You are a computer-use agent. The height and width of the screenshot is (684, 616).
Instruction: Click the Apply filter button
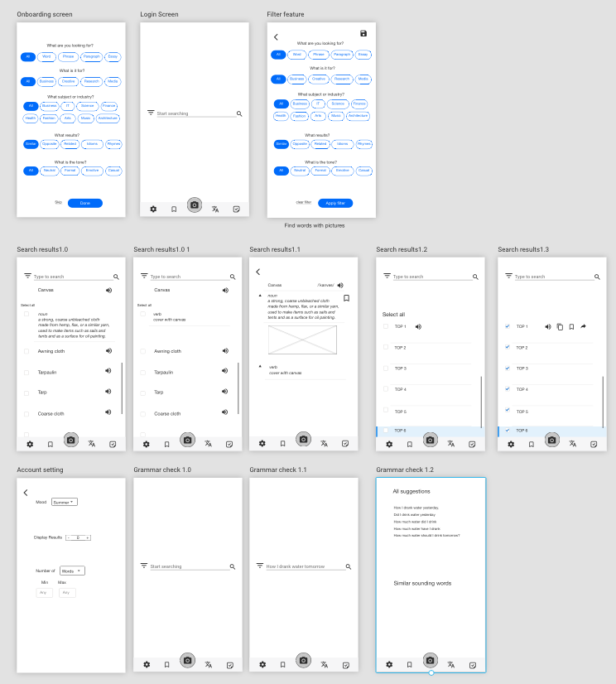[335, 203]
